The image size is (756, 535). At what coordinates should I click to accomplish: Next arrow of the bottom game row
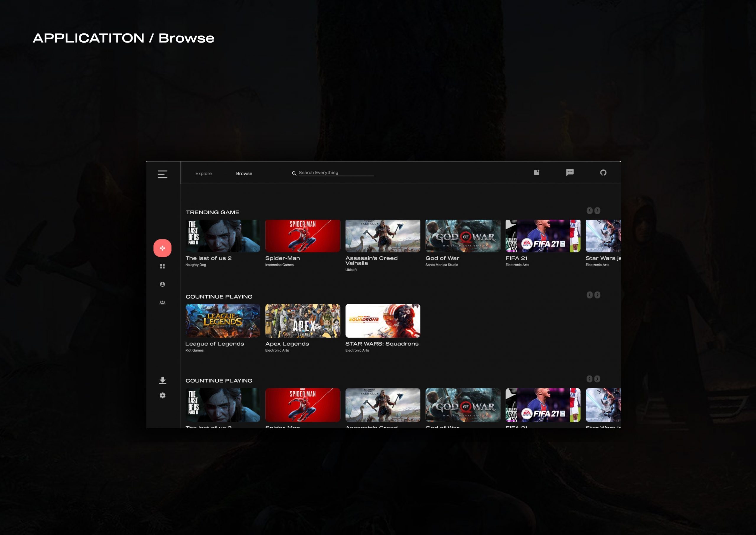tap(597, 379)
